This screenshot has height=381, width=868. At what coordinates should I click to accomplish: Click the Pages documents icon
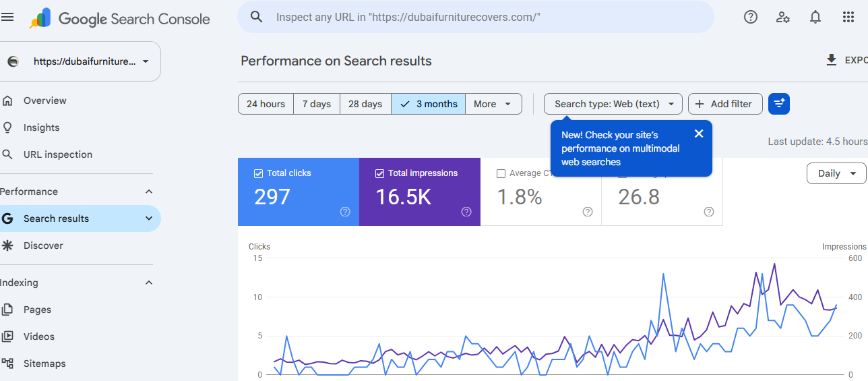pyautogui.click(x=7, y=310)
